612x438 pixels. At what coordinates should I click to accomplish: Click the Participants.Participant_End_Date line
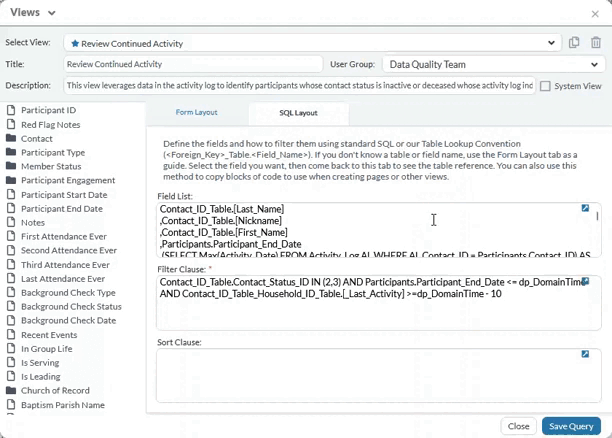pos(230,244)
